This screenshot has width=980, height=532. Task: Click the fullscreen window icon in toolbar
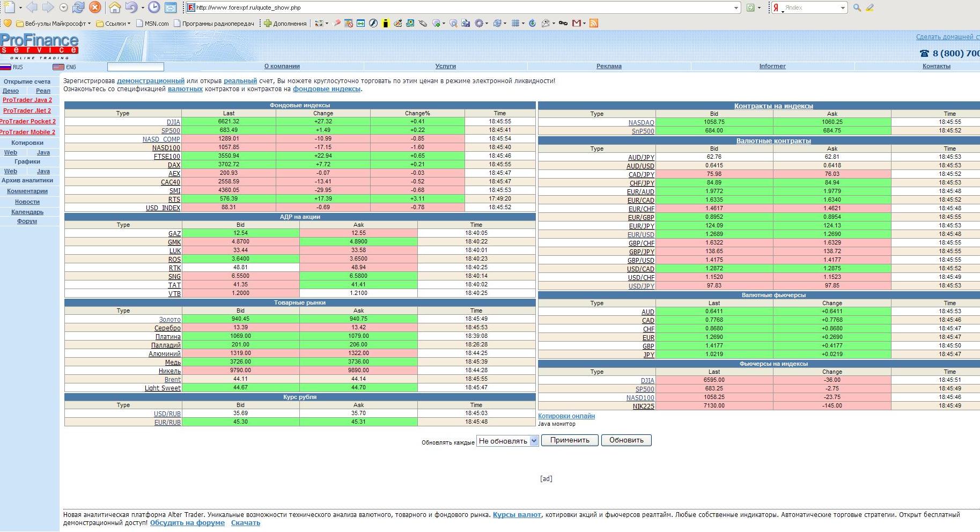pos(171,8)
